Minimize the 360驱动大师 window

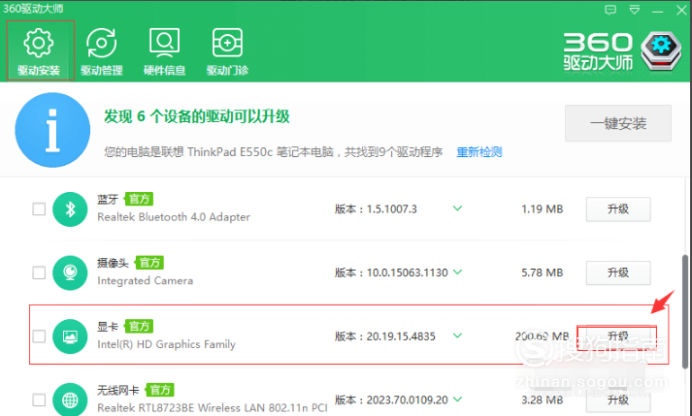(658, 11)
